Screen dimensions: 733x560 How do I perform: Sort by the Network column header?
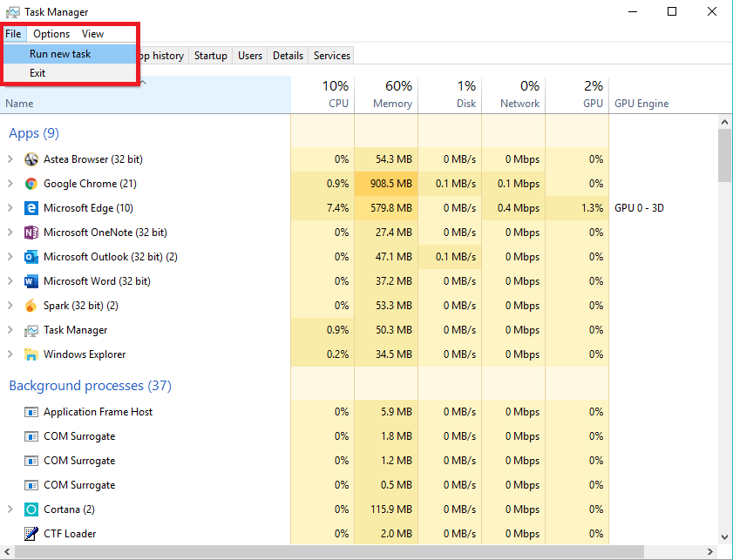click(x=513, y=95)
